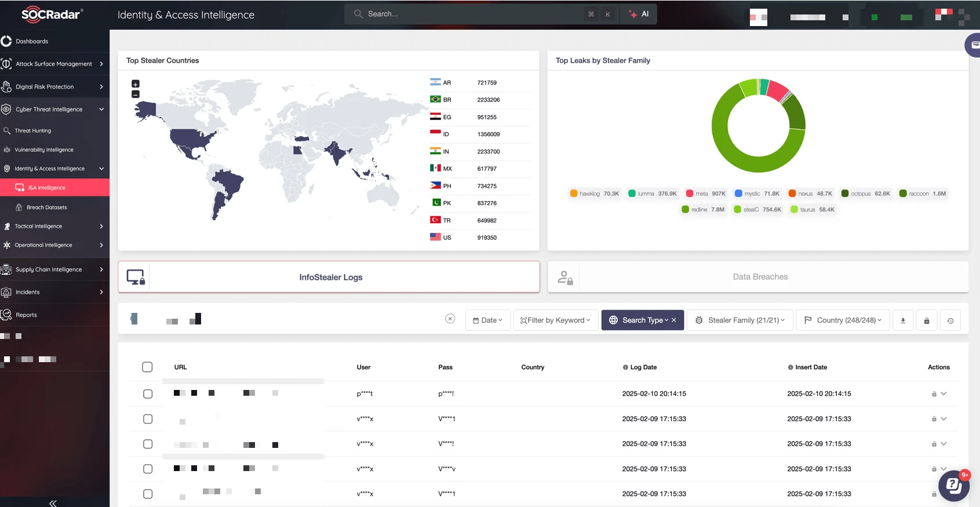The image size is (980, 507).
Task: Collapse the sidebar with double-arrow icon
Action: coord(53,503)
